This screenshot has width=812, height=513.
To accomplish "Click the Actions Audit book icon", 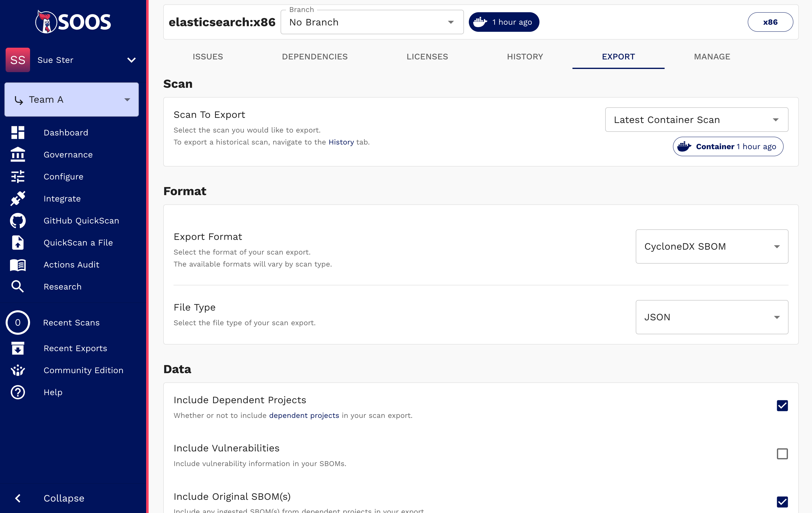I will coord(18,265).
